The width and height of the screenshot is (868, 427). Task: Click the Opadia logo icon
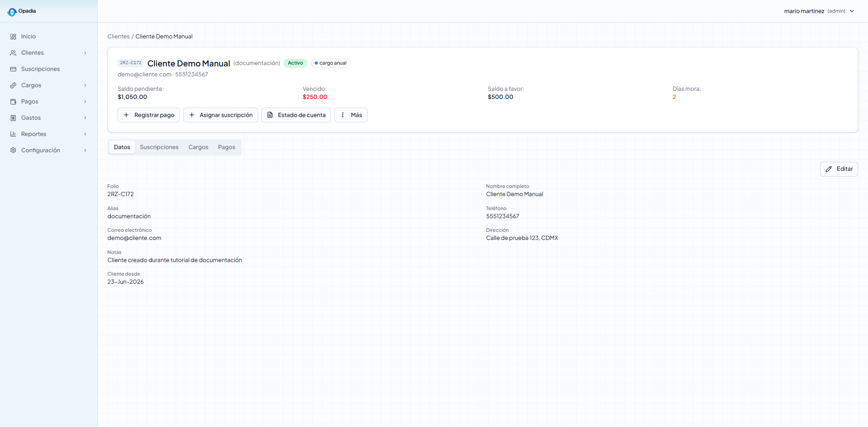(x=12, y=12)
